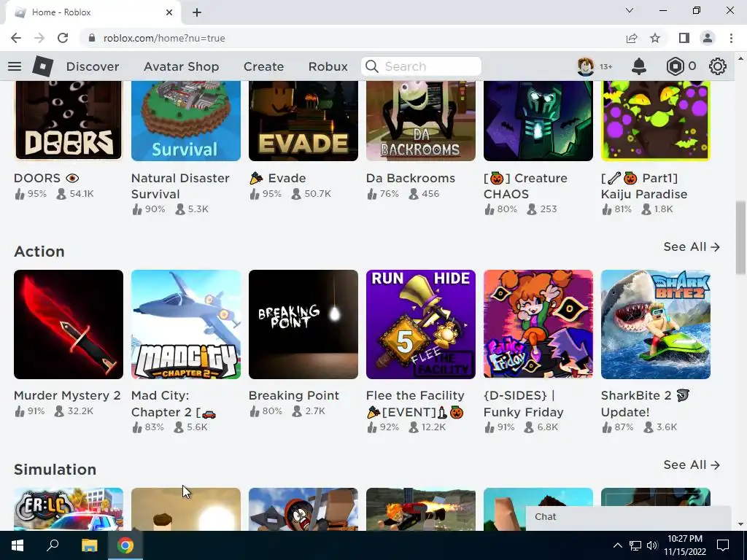Click the taskbar clock and date
The height and width of the screenshot is (560, 747).
(685, 545)
